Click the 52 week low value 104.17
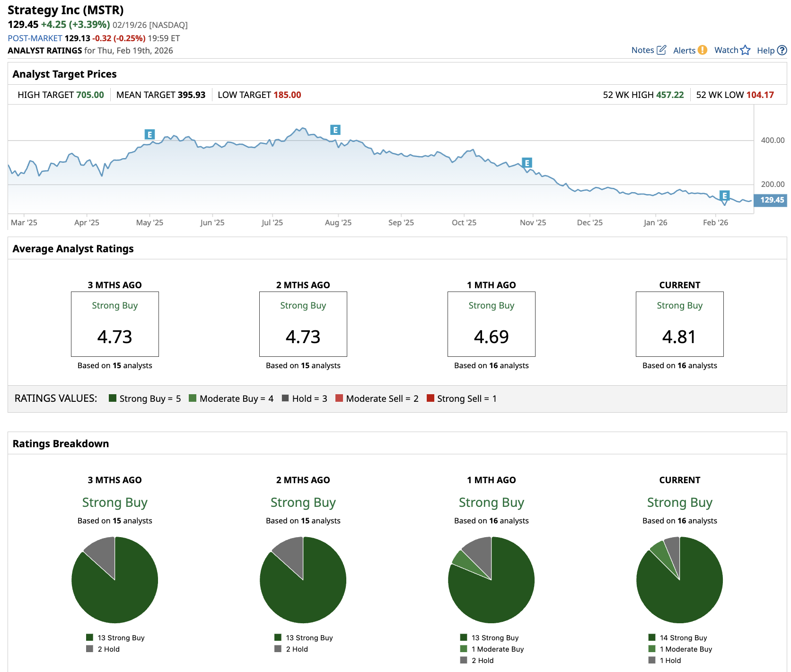This screenshot has width=791, height=672. 760,95
